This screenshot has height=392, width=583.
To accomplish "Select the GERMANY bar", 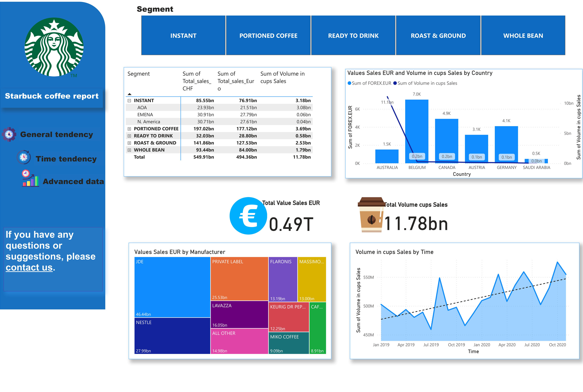I will pos(506,144).
